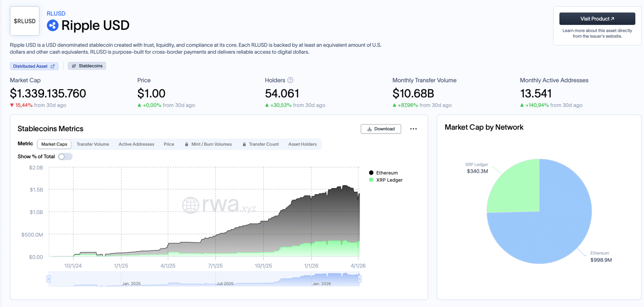The width and height of the screenshot is (644, 307).
Task: Click the right range slider handle
Action: click(359, 279)
